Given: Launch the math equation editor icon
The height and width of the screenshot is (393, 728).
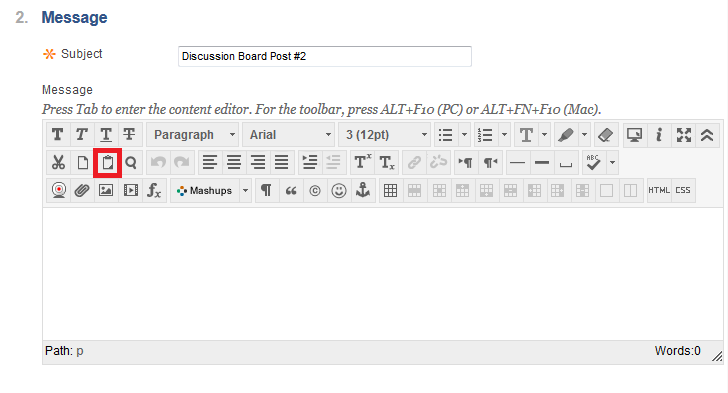Looking at the screenshot, I should point(154,190).
